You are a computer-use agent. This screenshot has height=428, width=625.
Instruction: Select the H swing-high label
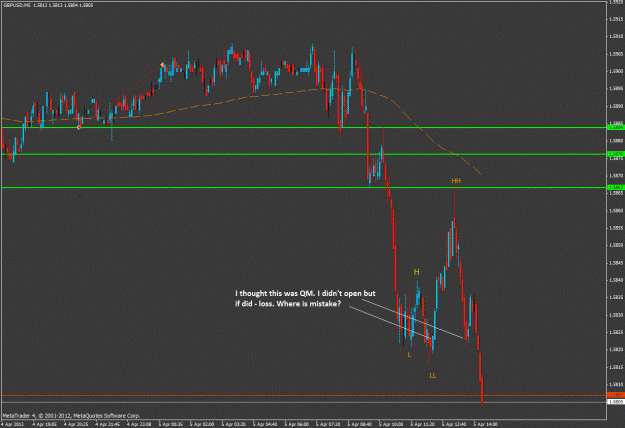416,272
